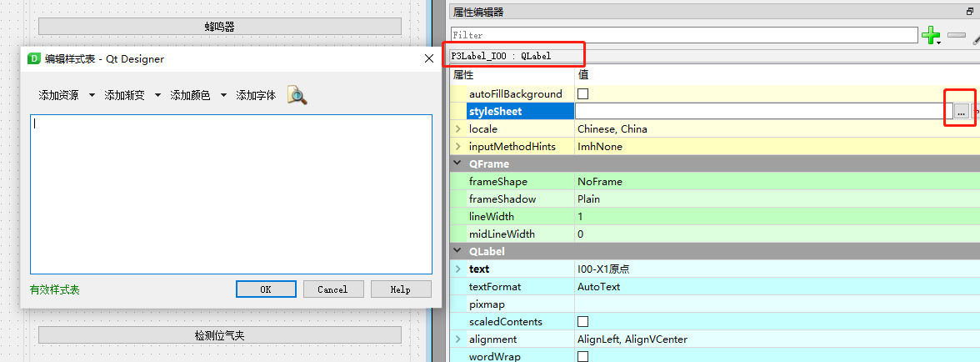
Task: Select the frameShadow property row
Action: click(x=714, y=199)
